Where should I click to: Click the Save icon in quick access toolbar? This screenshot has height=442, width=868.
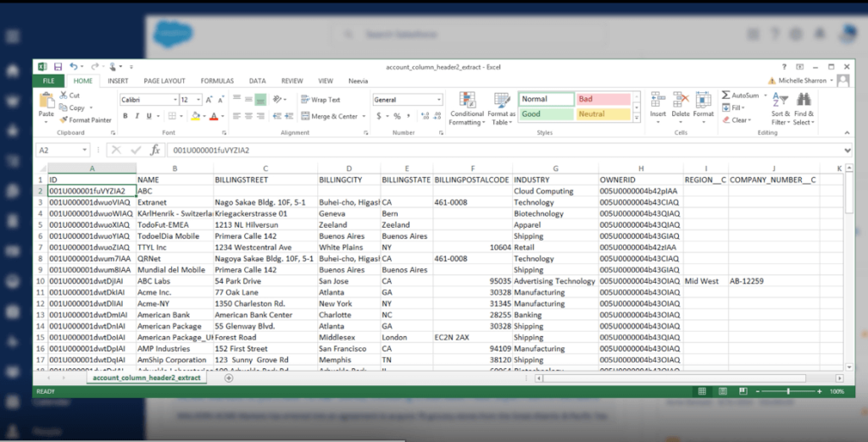coord(58,67)
